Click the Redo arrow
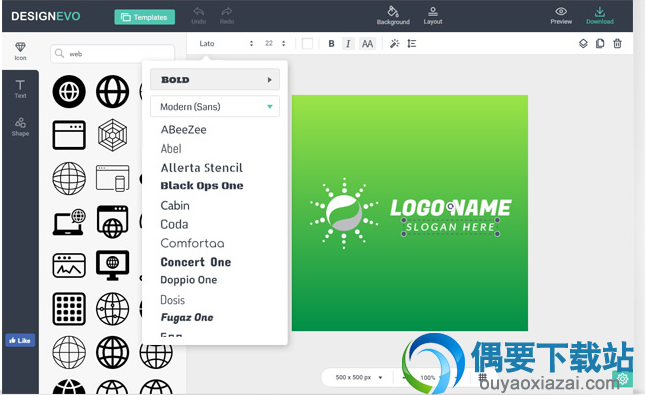This screenshot has width=645, height=395. [227, 15]
